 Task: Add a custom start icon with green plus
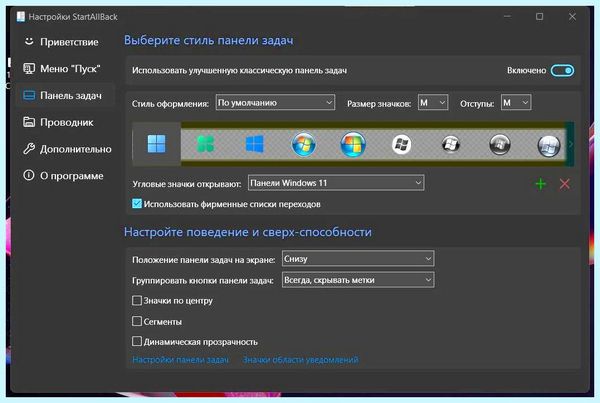540,184
